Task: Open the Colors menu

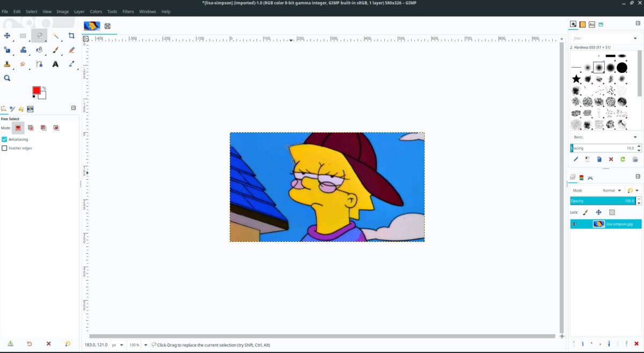Action: coord(96,11)
